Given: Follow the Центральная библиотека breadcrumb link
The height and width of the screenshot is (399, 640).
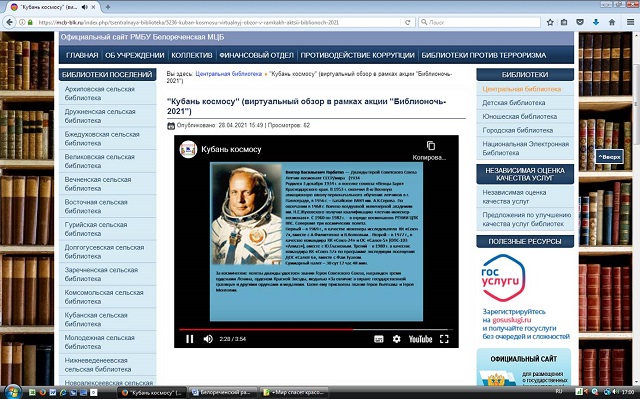Looking at the screenshot, I should pyautogui.click(x=229, y=74).
